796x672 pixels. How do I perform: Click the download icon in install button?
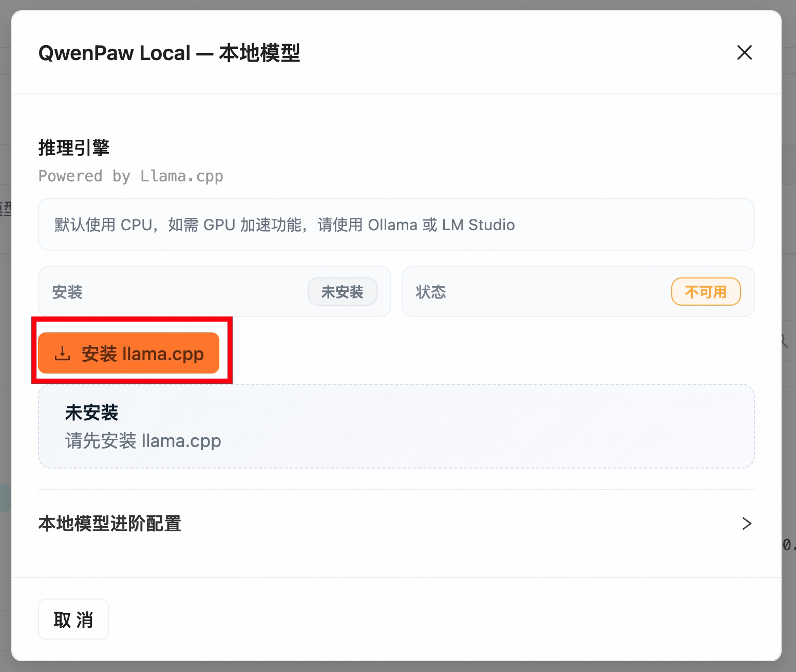62,353
